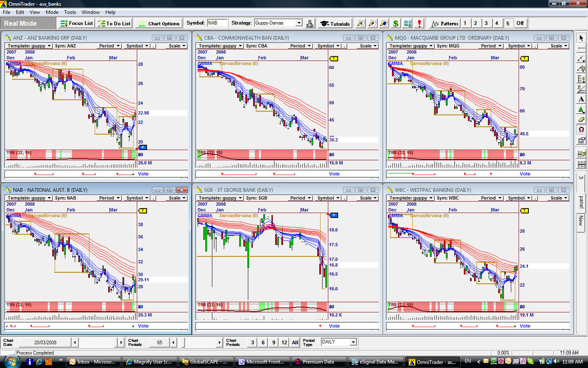Screen dimensions: 588x368
Task: Select pattern preset 4
Action: pos(497,23)
